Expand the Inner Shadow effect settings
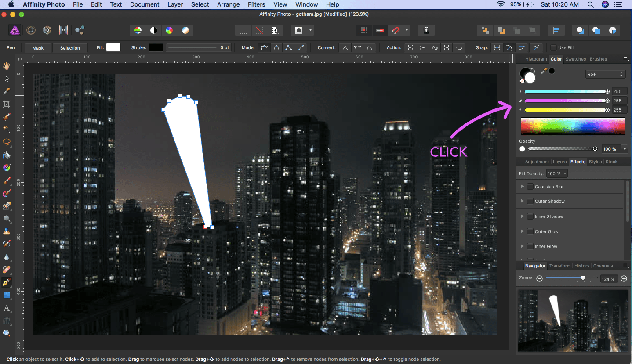This screenshot has height=364, width=632. (522, 216)
